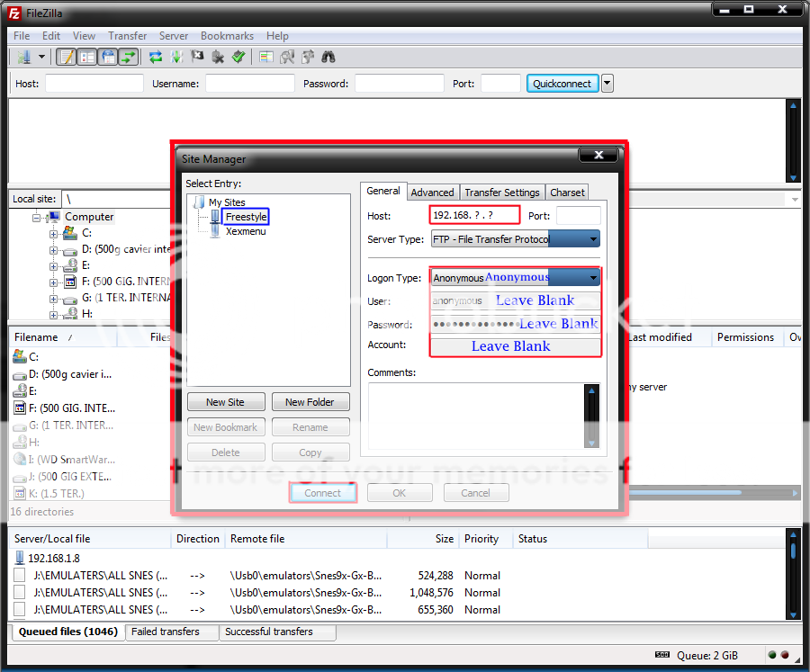Image resolution: width=810 pixels, height=672 pixels.
Task: Click the filename filters magnifier icon
Action: (x=287, y=57)
